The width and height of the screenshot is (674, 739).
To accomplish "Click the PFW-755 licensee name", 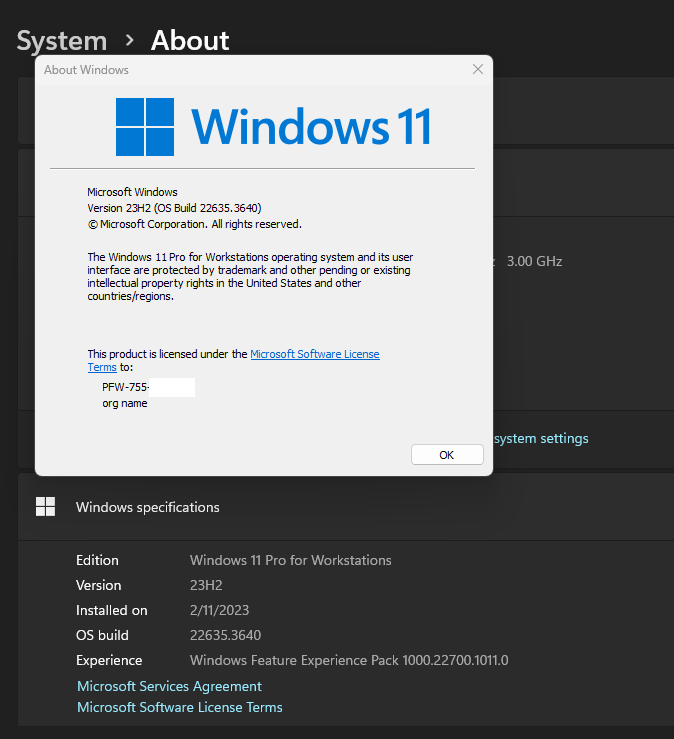I will click(x=125, y=387).
